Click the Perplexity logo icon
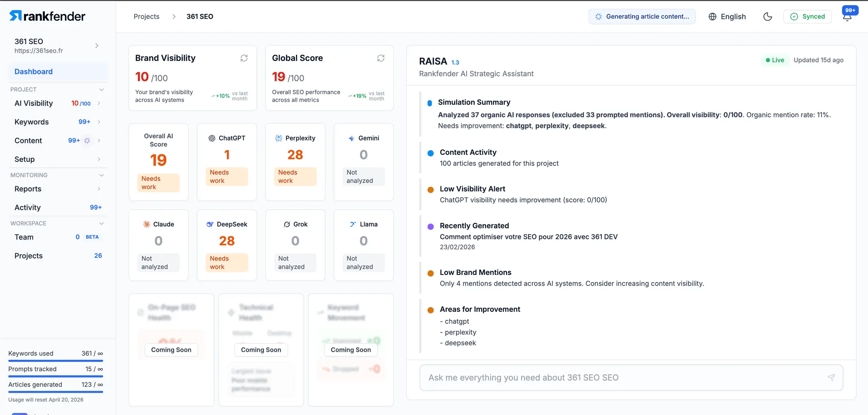 tap(279, 138)
